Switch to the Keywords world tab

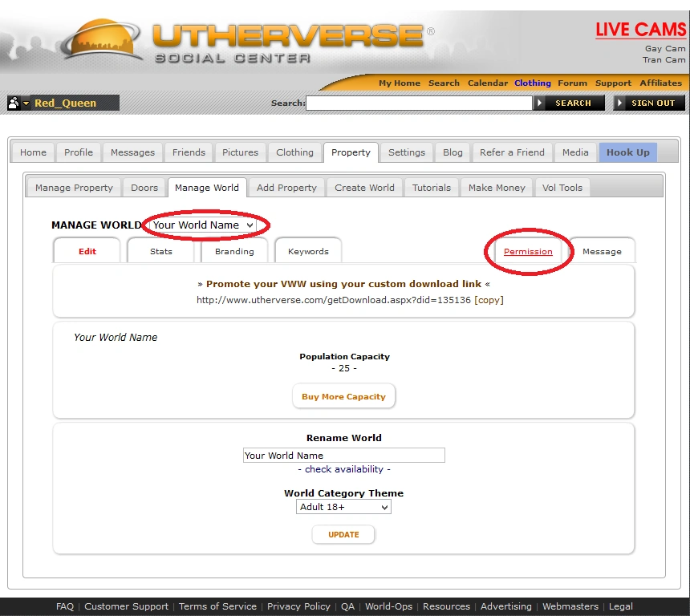click(308, 251)
